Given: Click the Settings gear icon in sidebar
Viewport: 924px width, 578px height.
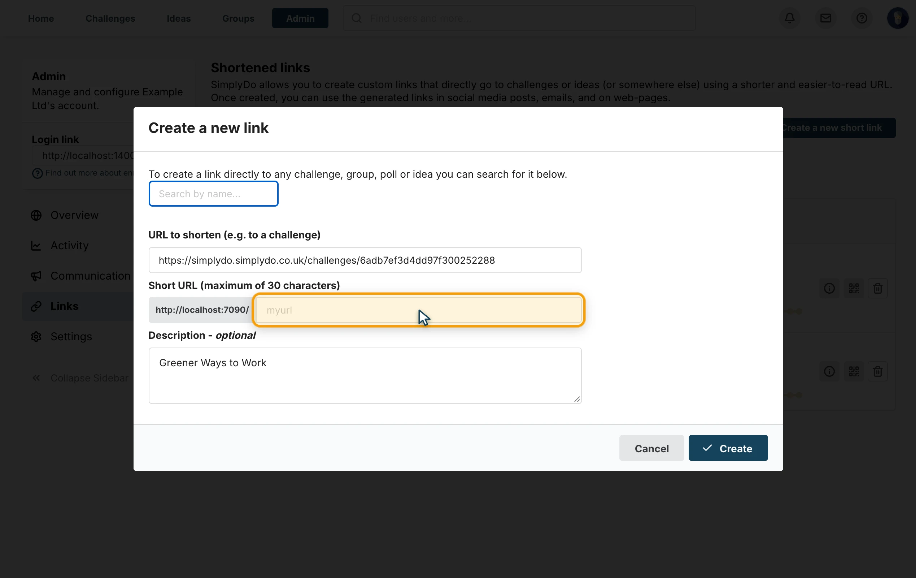Looking at the screenshot, I should pyautogui.click(x=36, y=336).
